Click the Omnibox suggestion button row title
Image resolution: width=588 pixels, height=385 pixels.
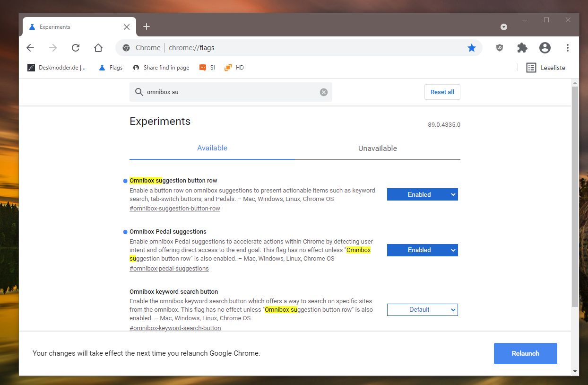tap(173, 180)
